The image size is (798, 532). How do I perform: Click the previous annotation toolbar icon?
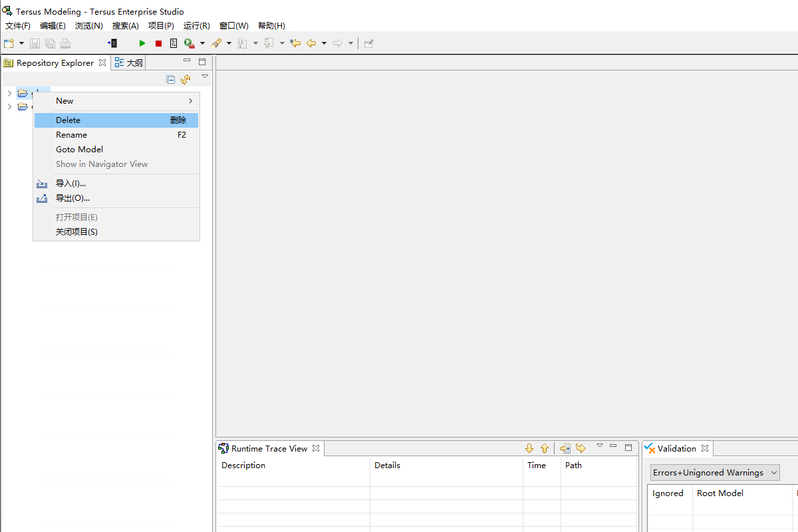pos(269,43)
